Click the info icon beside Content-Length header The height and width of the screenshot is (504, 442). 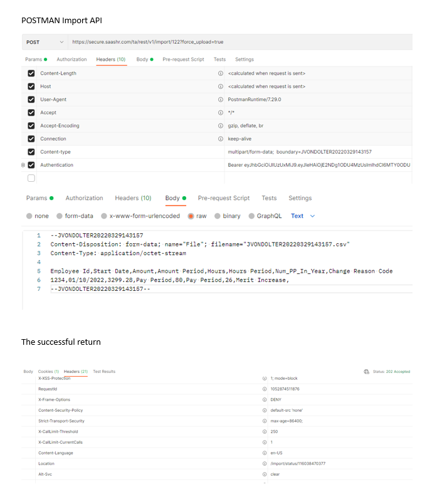pos(220,73)
